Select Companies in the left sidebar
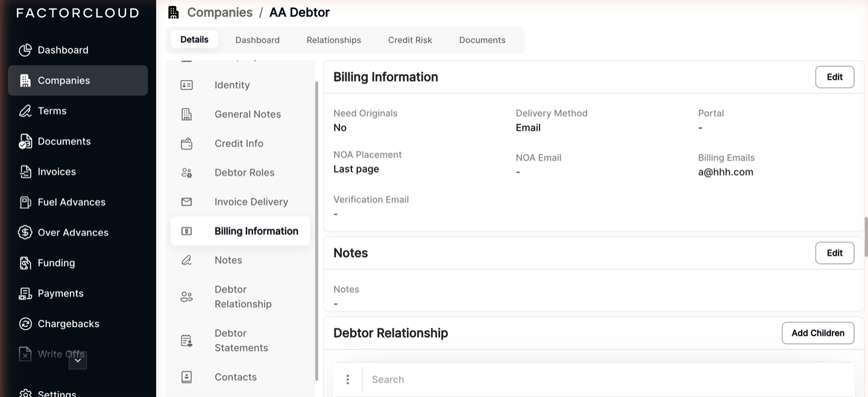Image resolution: width=868 pixels, height=397 pixels. 78,81
